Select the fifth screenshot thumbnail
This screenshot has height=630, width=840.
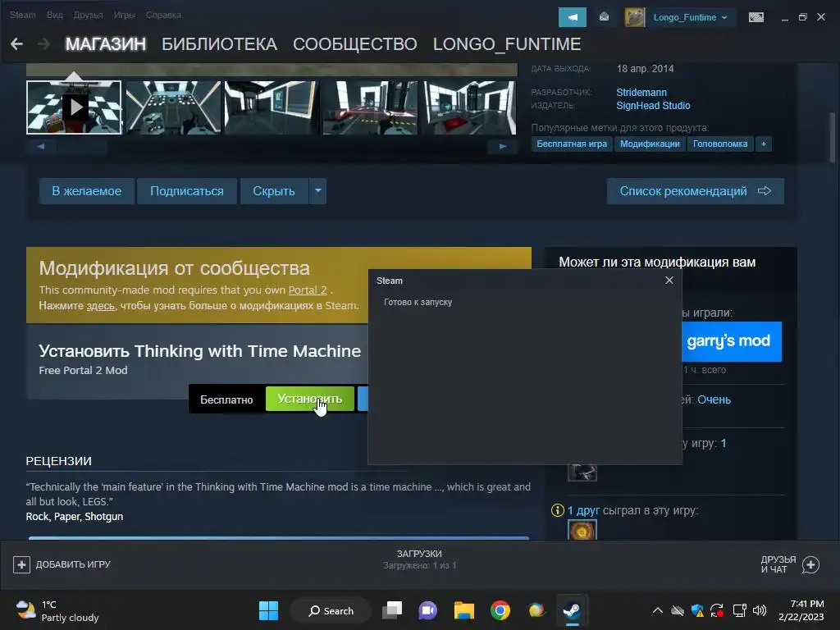pos(468,107)
